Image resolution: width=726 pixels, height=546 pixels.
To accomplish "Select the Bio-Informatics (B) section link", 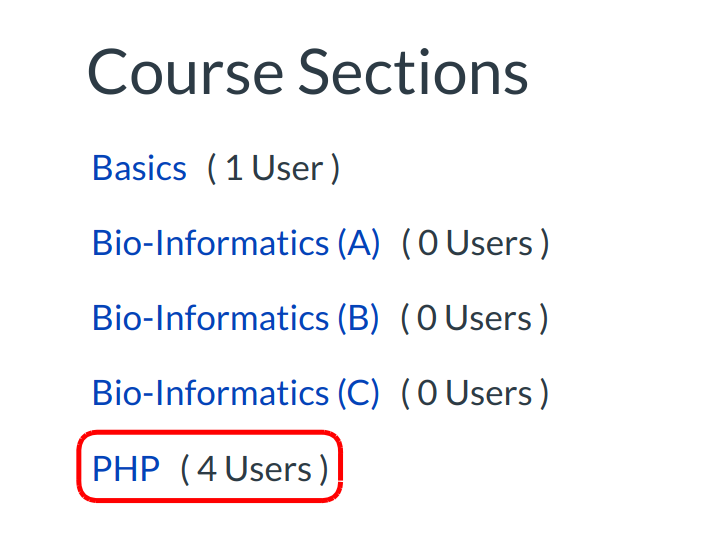I will pyautogui.click(x=236, y=318).
